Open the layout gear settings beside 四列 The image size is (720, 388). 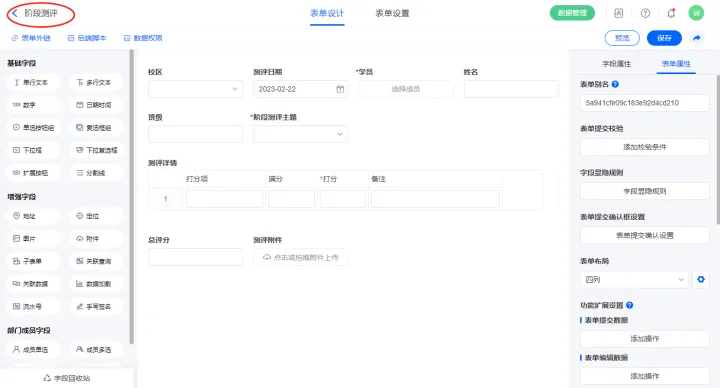coord(701,279)
